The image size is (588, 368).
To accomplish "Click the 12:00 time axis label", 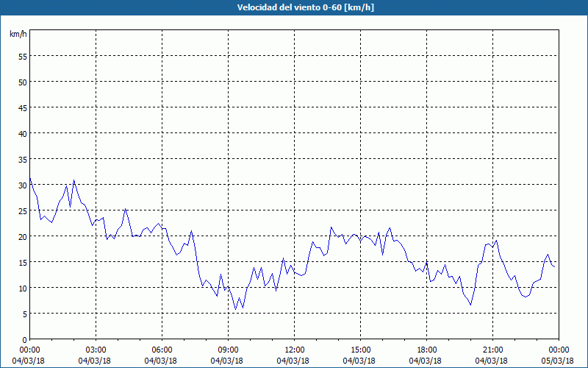I will (x=295, y=350).
